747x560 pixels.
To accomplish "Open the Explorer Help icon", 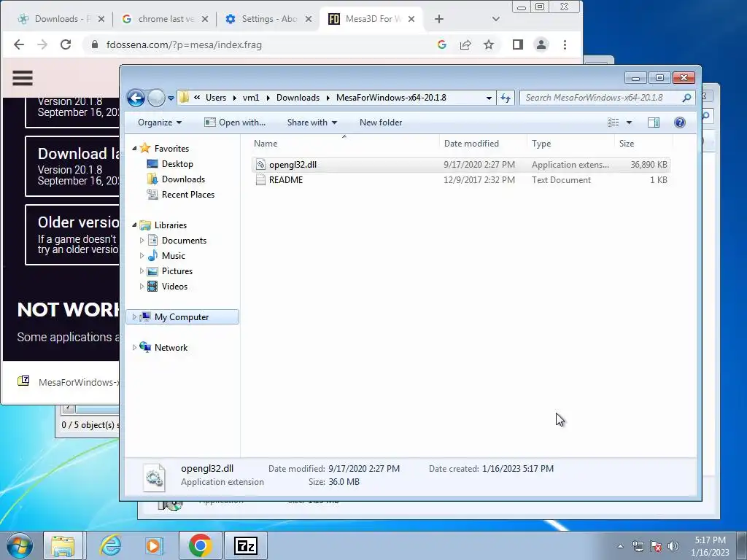I will click(x=680, y=122).
